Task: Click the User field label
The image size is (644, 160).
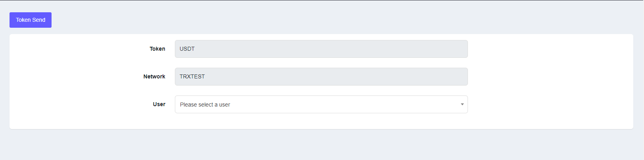Action: pos(159,104)
